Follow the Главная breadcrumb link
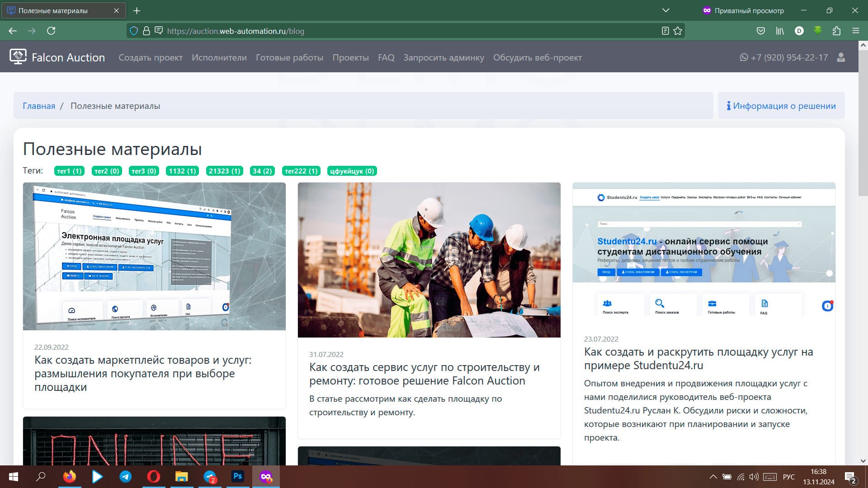This screenshot has height=488, width=868. tap(39, 106)
